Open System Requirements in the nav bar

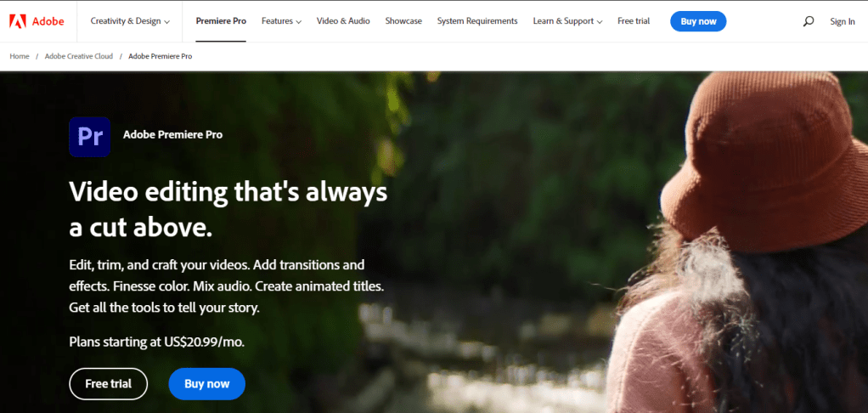coord(477,21)
